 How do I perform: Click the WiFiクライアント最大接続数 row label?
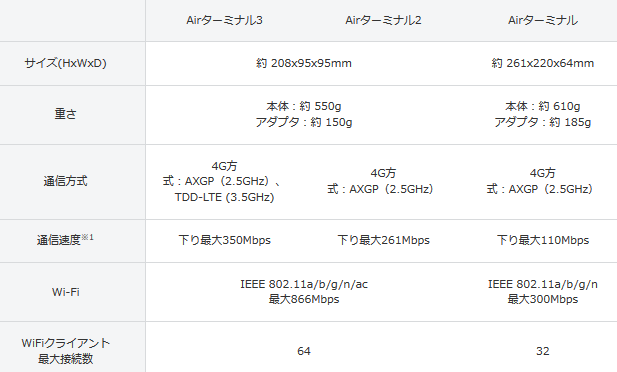[x=65, y=351]
